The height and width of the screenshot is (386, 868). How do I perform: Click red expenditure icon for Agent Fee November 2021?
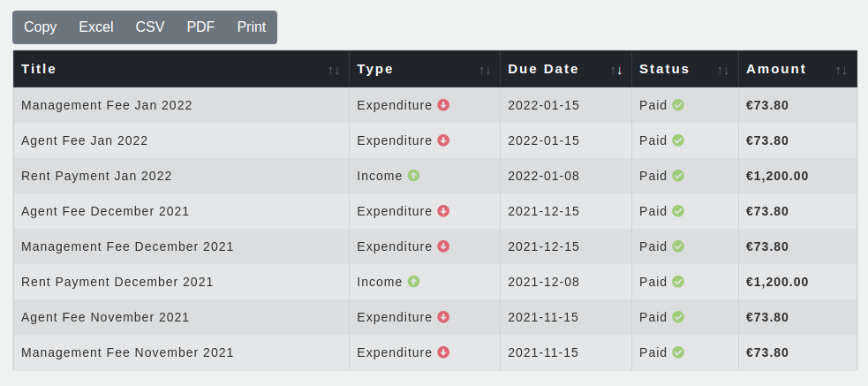pos(443,317)
